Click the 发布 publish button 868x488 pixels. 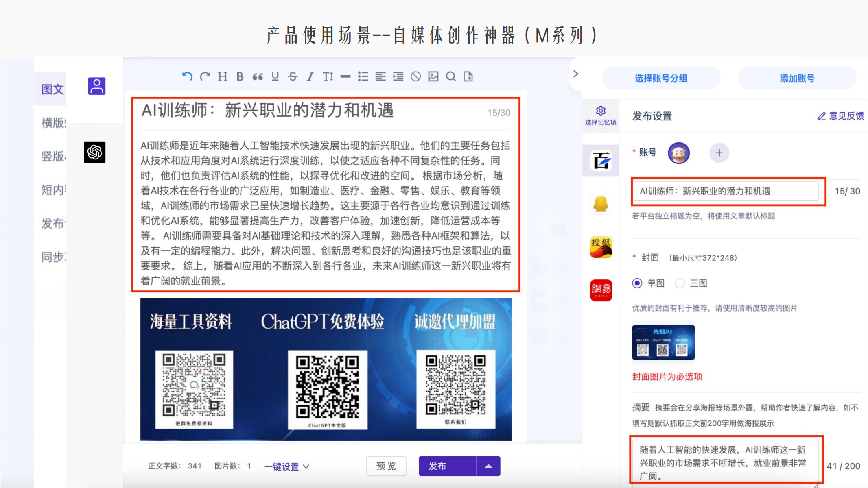click(447, 466)
